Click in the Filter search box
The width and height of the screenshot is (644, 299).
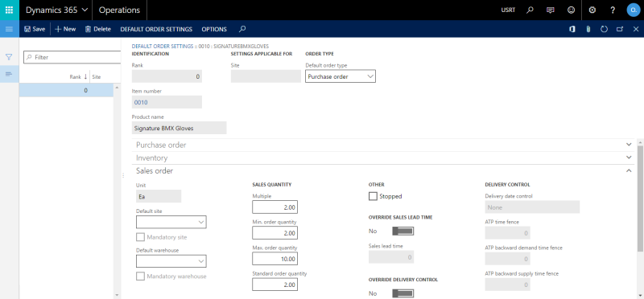(x=72, y=57)
